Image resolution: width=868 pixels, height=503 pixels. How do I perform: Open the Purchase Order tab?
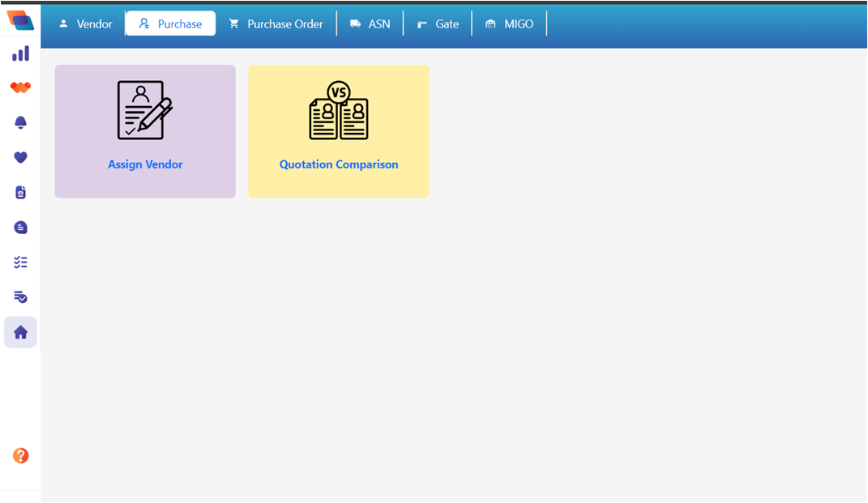pyautogui.click(x=276, y=23)
